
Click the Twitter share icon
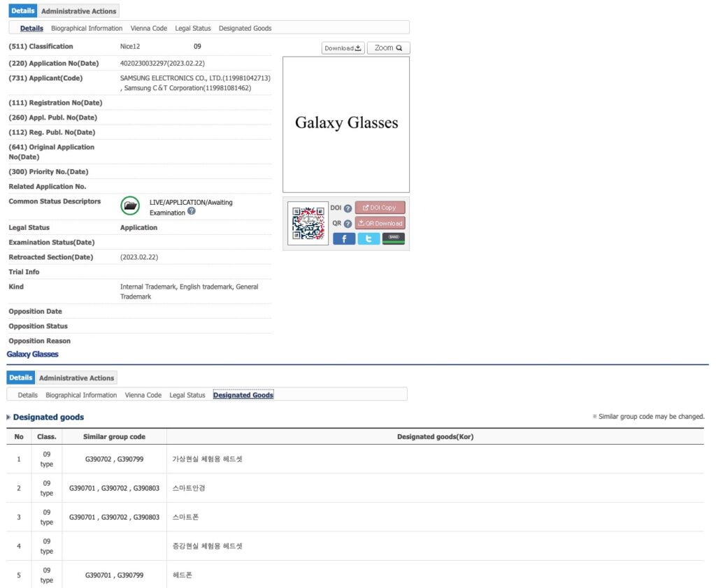[368, 238]
